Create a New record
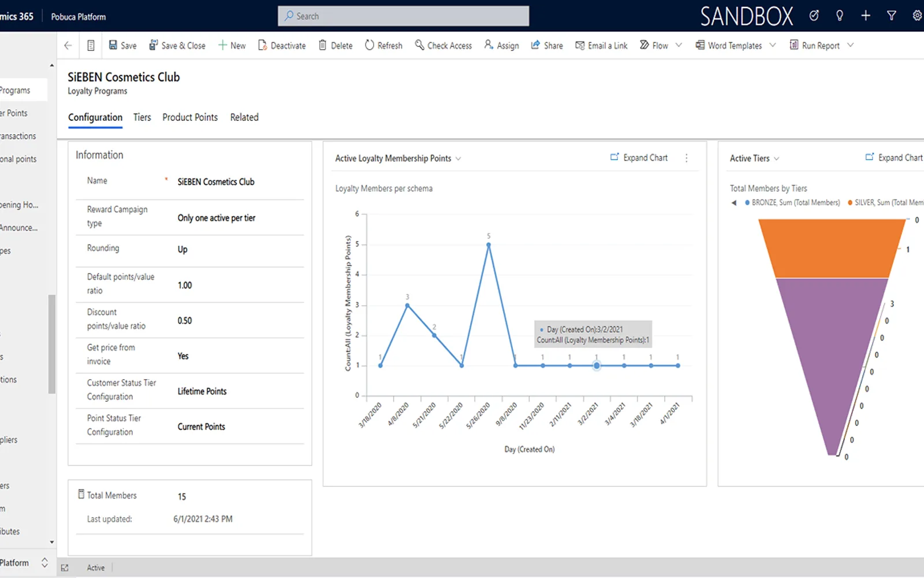 tap(232, 45)
